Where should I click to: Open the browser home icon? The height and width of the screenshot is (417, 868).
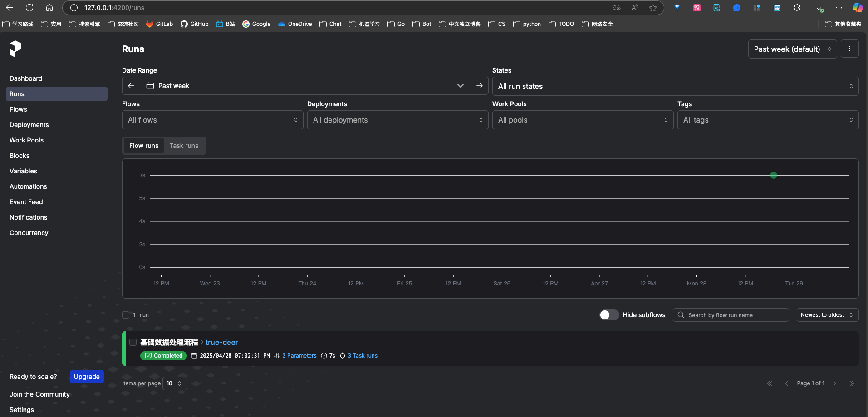[49, 8]
